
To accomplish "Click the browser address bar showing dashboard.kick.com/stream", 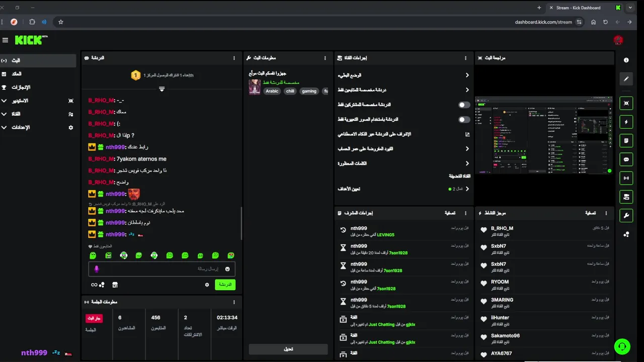I will (322, 22).
